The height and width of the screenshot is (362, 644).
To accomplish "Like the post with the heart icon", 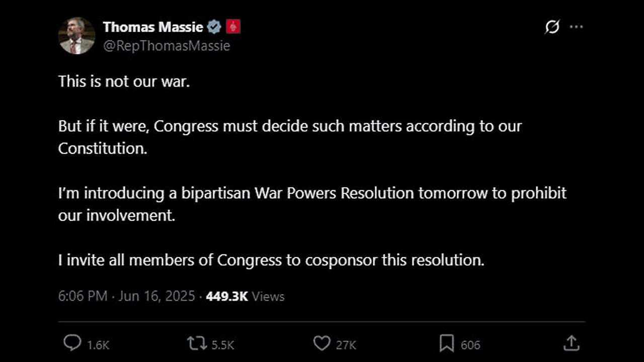I will click(321, 344).
